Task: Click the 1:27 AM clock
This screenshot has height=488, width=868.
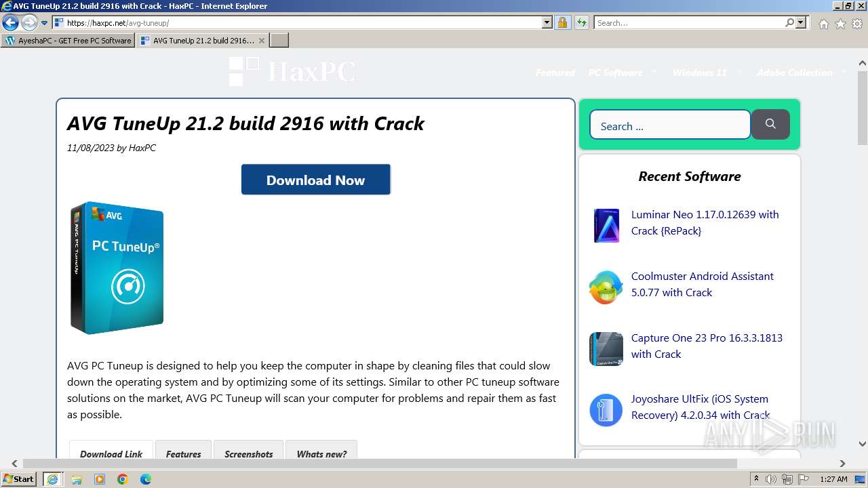Action: click(x=833, y=479)
